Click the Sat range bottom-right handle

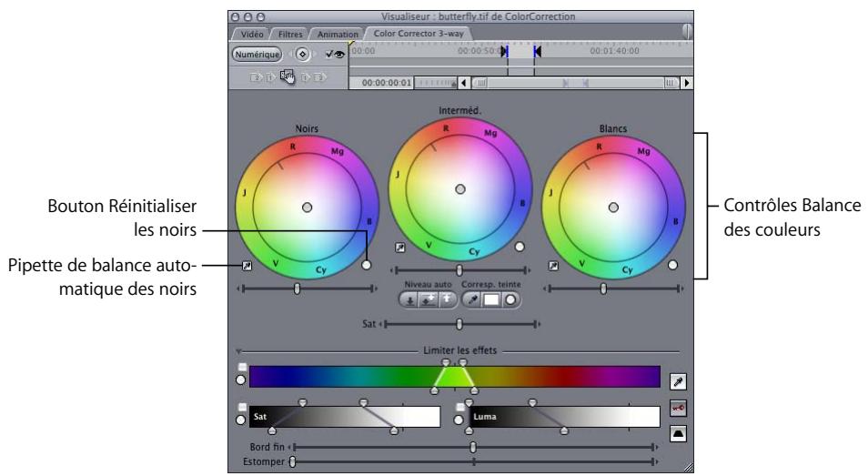[x=394, y=430]
